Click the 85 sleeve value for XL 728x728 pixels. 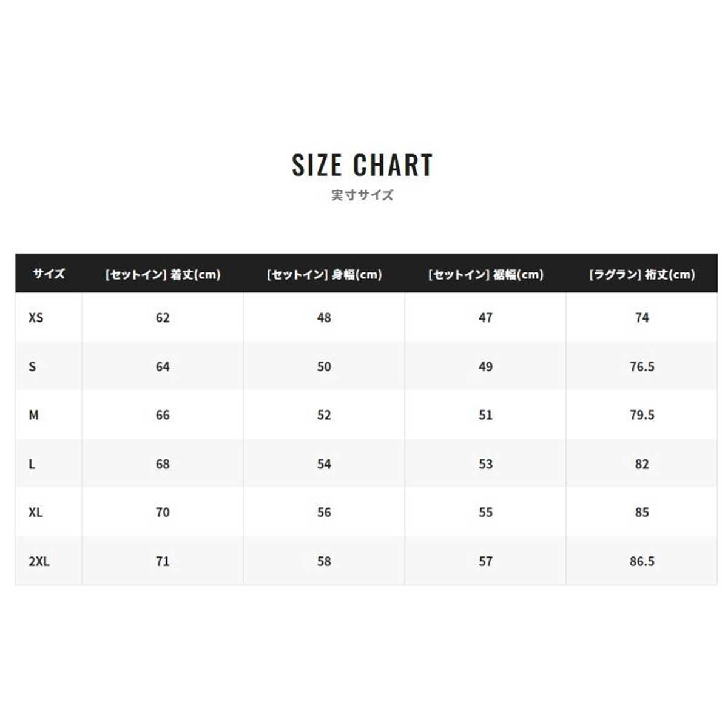[642, 513]
